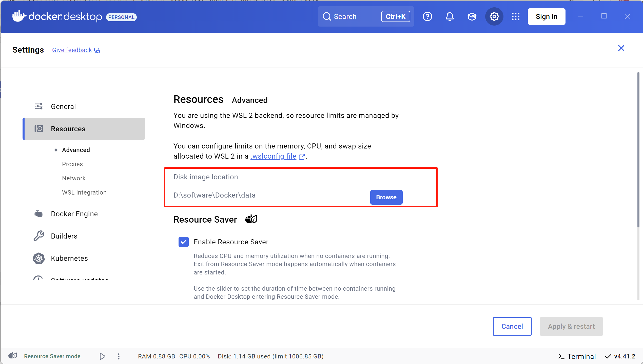
Task: Close the Settings panel with X
Action: point(621,48)
